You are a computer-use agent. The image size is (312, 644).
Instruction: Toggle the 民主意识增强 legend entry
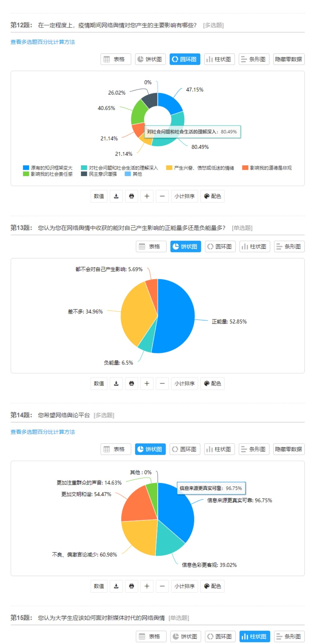pos(99,174)
